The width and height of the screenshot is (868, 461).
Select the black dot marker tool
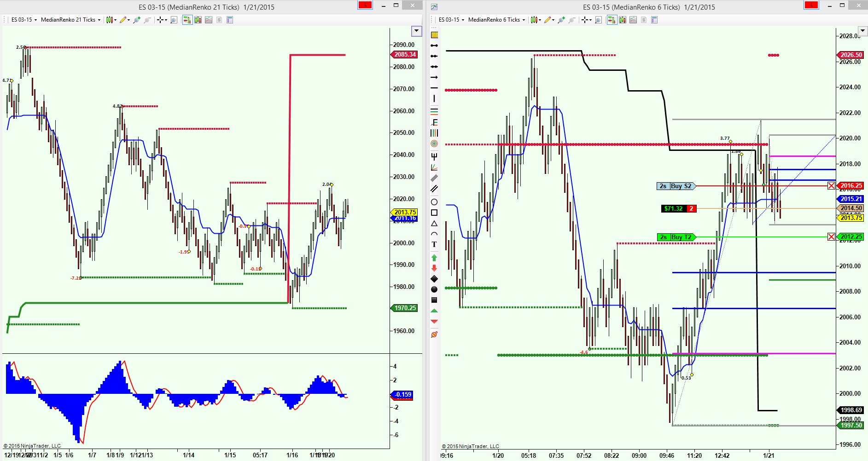point(434,289)
